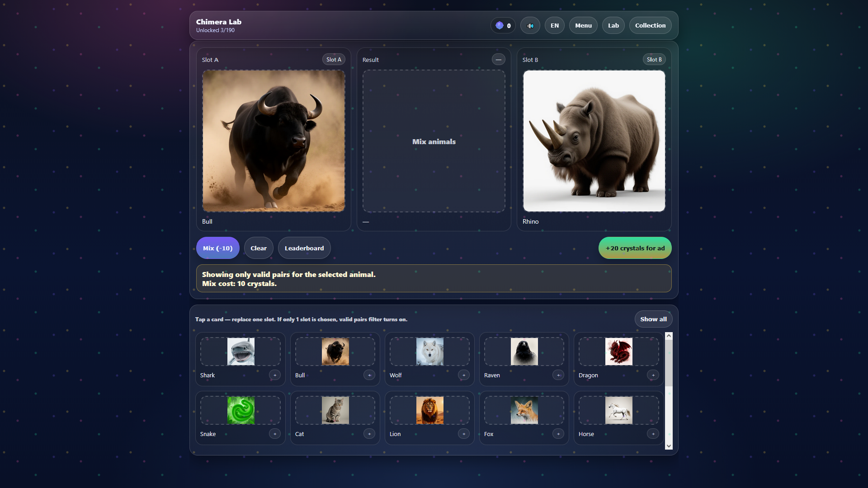Click the crystal counter icon

(500, 25)
